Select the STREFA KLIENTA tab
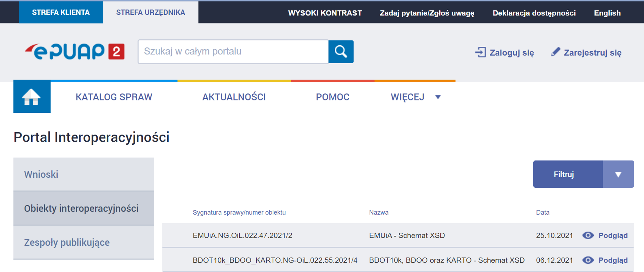The image size is (644, 272). point(61,12)
